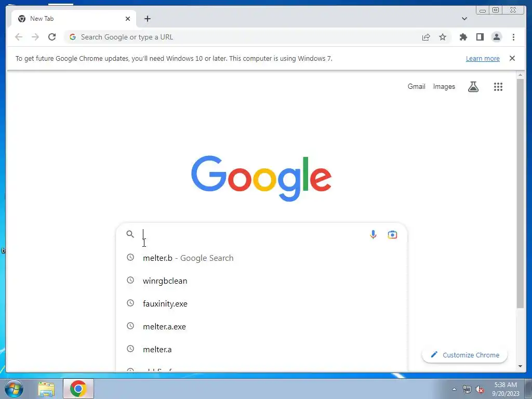Start voice search with microphone icon

point(373,234)
